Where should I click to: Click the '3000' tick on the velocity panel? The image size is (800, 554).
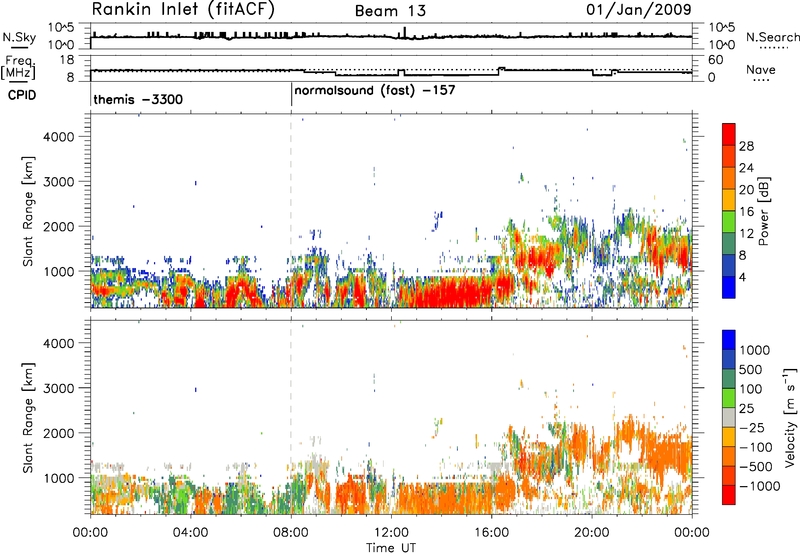click(x=59, y=388)
